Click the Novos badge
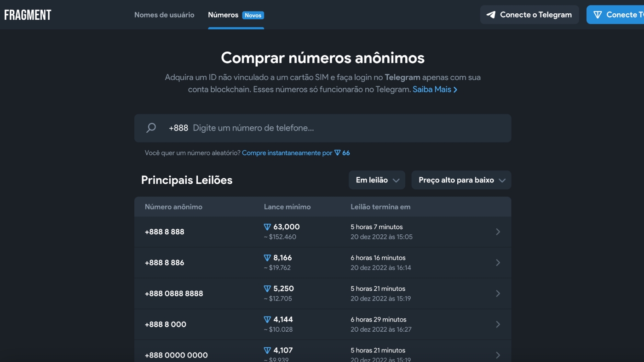 coord(253,15)
